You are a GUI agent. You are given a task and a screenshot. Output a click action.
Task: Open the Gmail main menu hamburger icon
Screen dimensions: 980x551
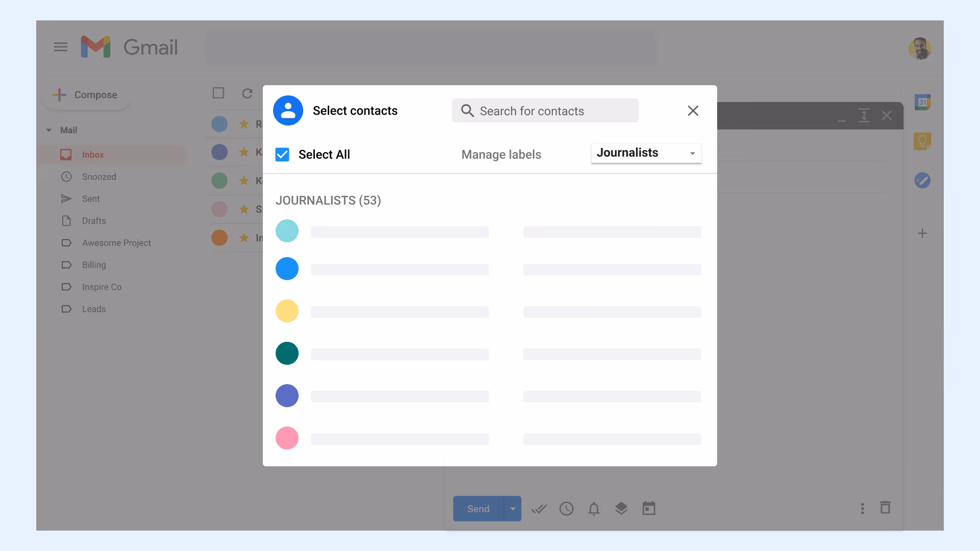[x=61, y=47]
